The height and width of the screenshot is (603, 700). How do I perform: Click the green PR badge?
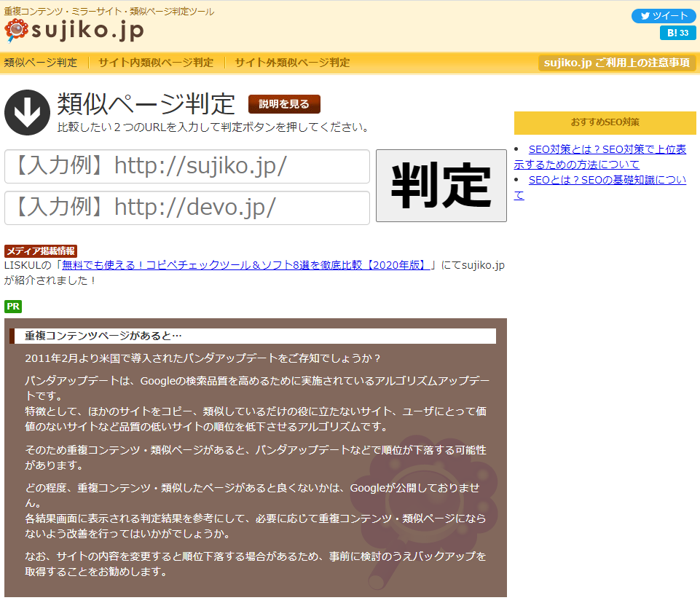pyautogui.click(x=13, y=307)
